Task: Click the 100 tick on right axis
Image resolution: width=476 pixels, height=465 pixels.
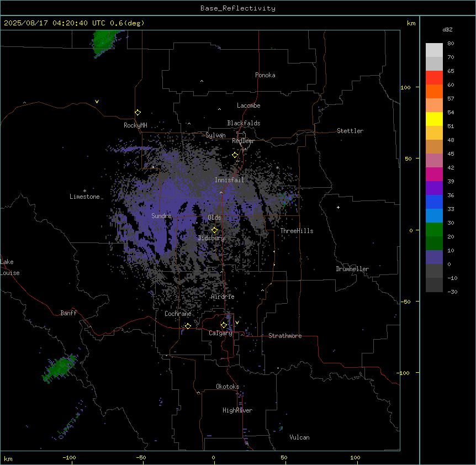Action: [x=405, y=87]
